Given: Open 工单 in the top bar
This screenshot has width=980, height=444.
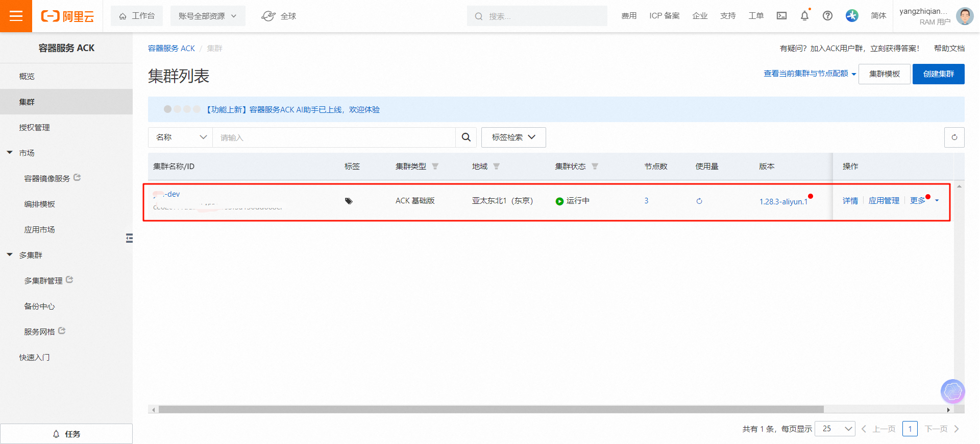Looking at the screenshot, I should coord(756,16).
